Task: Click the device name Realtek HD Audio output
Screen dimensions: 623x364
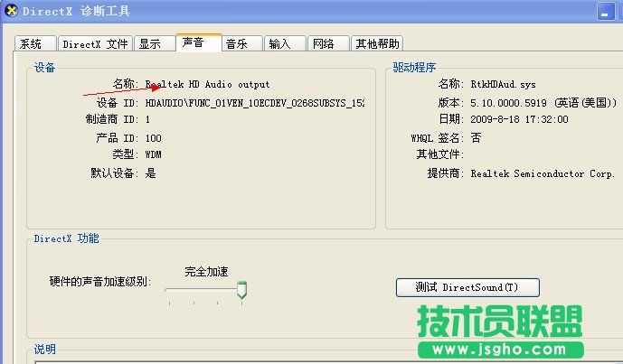Action: click(x=207, y=84)
